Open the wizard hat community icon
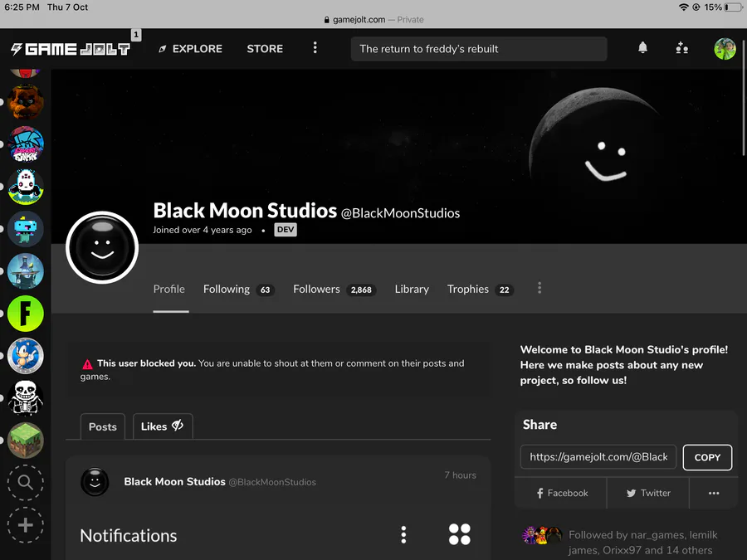This screenshot has height=560, width=747. point(26,271)
